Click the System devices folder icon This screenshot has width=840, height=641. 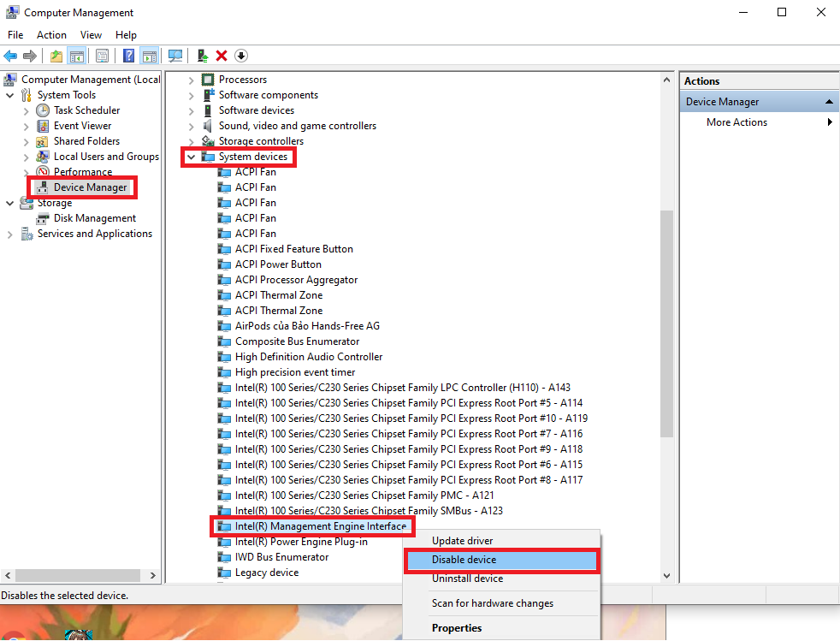click(208, 157)
